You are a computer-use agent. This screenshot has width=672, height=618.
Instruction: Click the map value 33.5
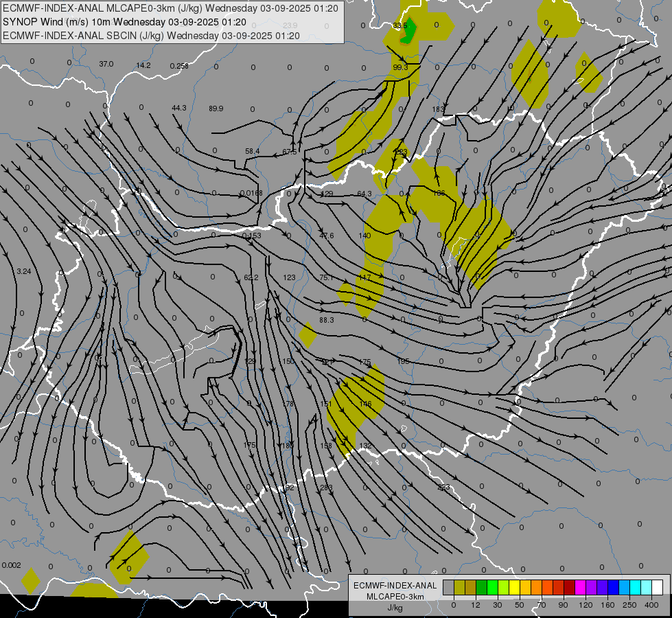pyautogui.click(x=399, y=25)
